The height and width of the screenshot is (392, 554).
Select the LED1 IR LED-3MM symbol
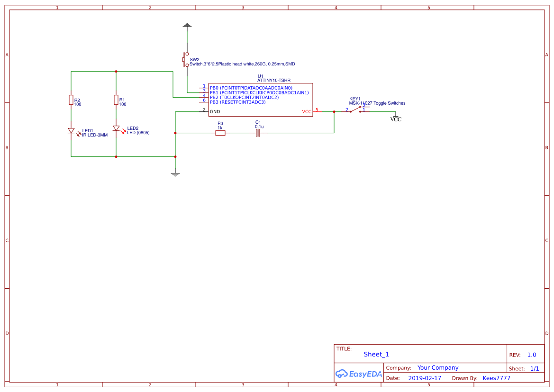71,130
